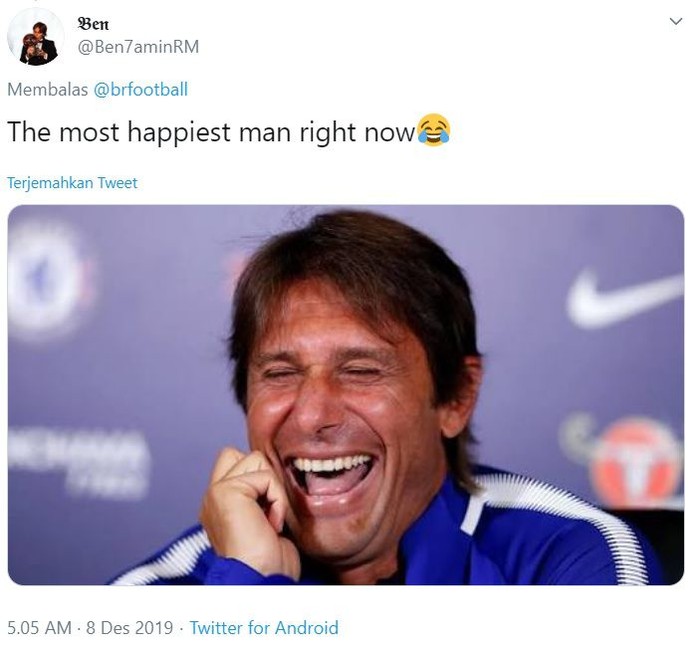Click the Nike swoosh logo in the photo
The image size is (700, 650).
(621, 298)
